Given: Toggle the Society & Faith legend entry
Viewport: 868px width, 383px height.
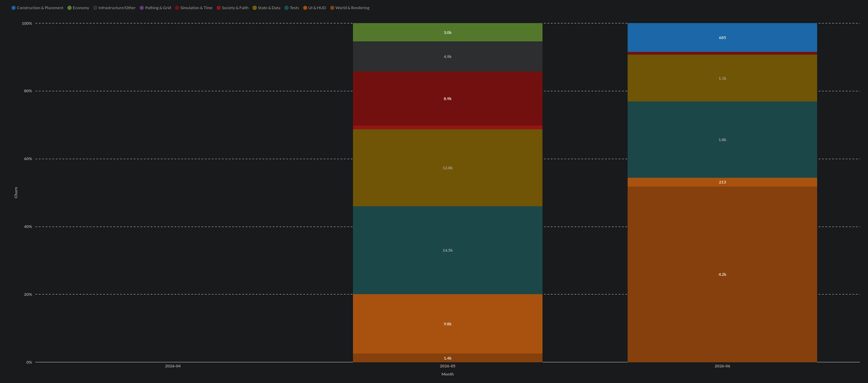Looking at the screenshot, I should pos(233,8).
